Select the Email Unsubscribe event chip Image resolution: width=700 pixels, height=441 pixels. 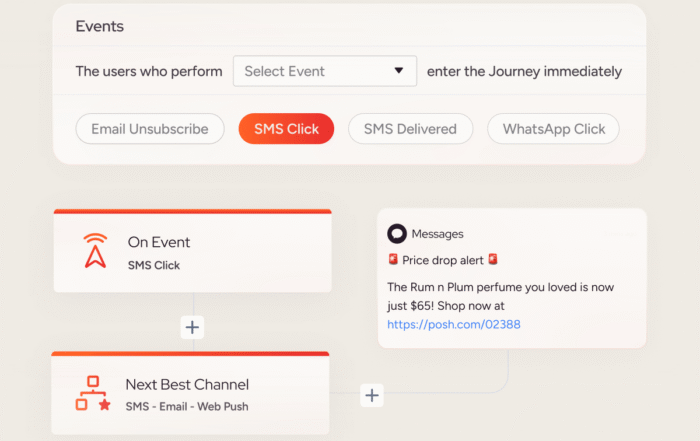click(x=150, y=129)
